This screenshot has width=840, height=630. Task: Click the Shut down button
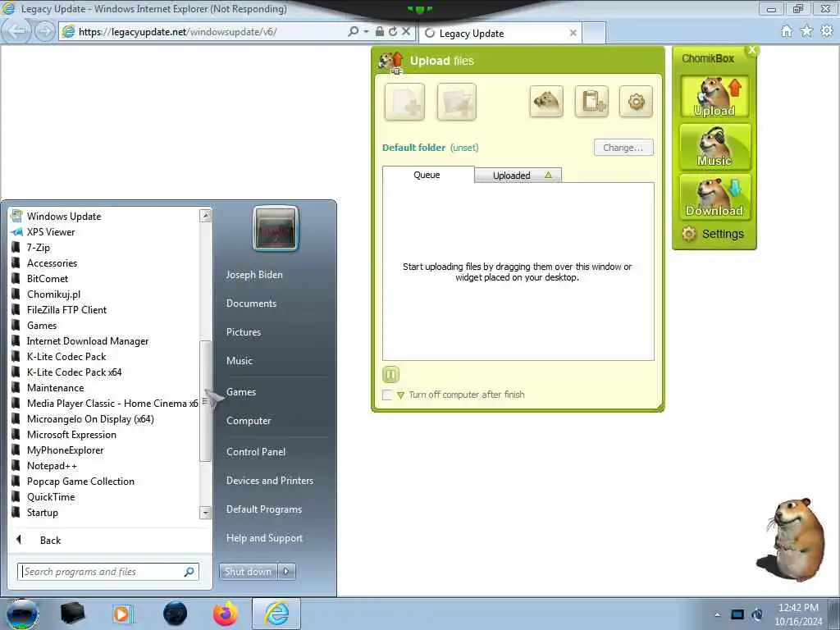tap(248, 572)
